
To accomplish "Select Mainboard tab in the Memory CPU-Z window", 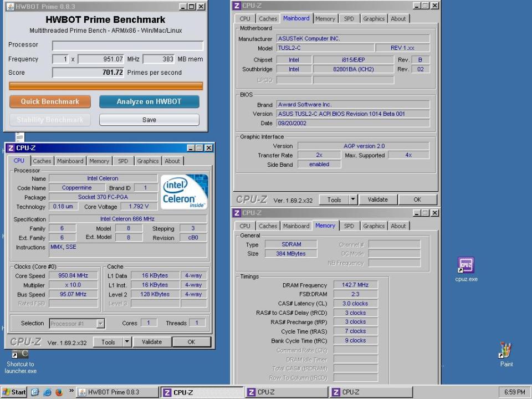I will tap(296, 226).
